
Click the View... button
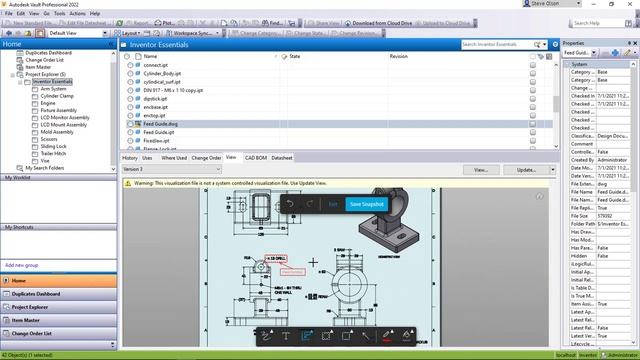pyautogui.click(x=481, y=170)
